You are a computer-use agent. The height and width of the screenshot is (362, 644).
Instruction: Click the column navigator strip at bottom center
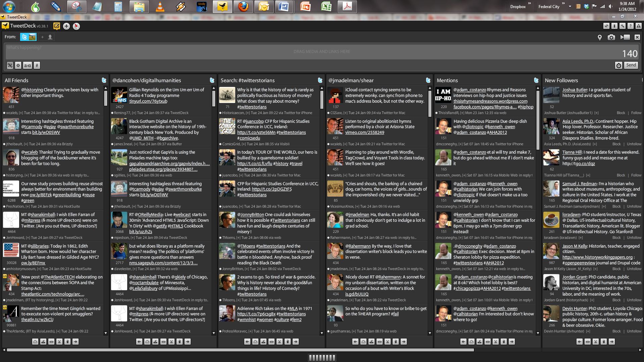322,358
